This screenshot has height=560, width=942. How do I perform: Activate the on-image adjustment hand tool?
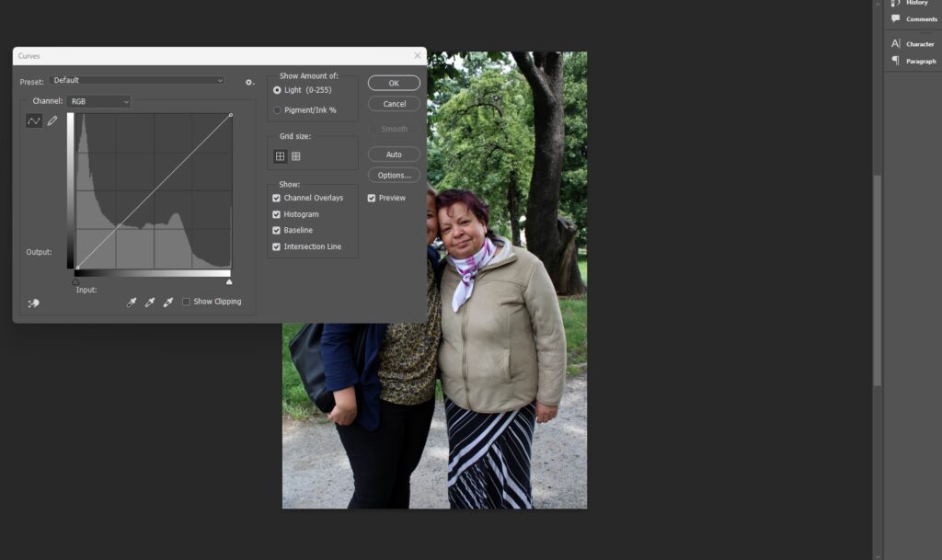point(34,303)
